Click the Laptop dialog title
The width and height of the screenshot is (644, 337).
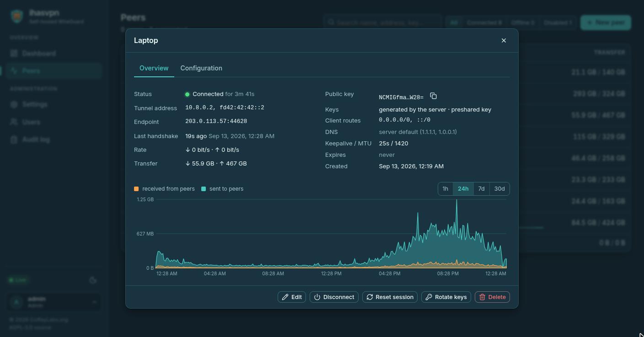(x=146, y=40)
